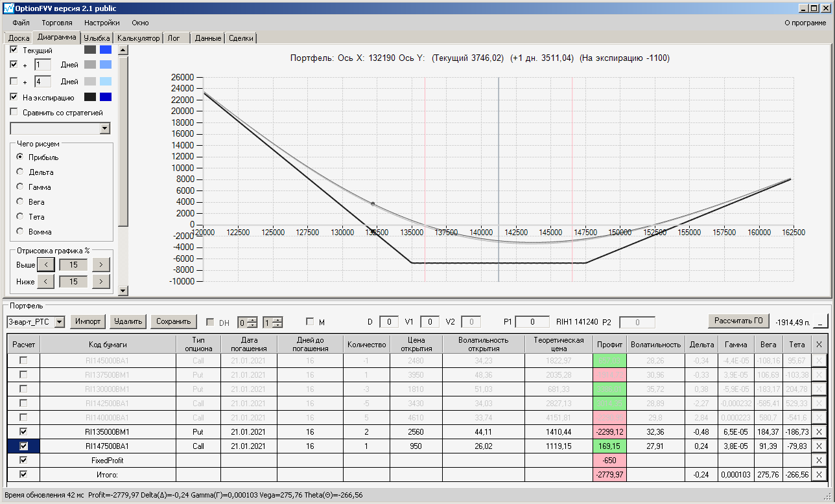835x504 pixels.
Task: Decrease the Ниже percentage with the left arrow
Action: (45, 281)
